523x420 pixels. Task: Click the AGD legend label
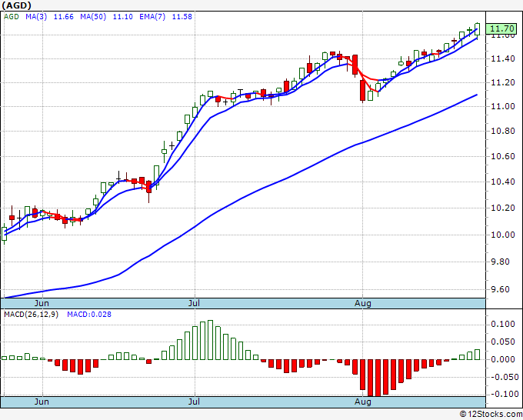tap(12, 17)
